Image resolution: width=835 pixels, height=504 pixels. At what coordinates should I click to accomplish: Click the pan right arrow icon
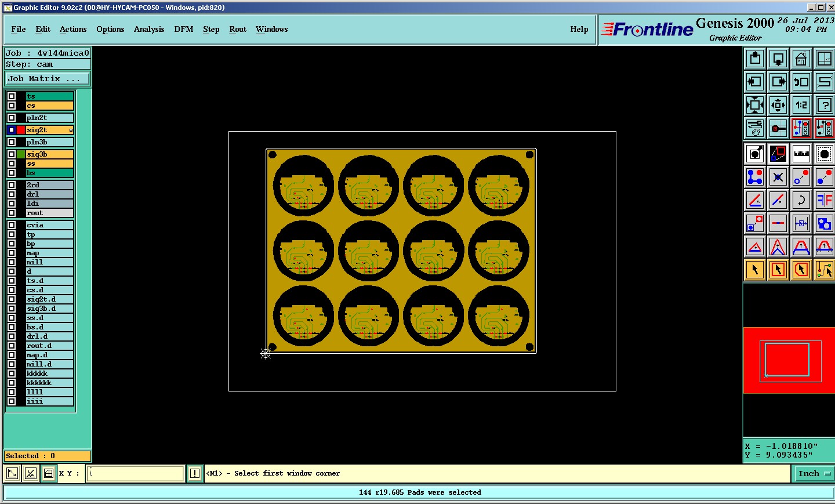pos(778,82)
